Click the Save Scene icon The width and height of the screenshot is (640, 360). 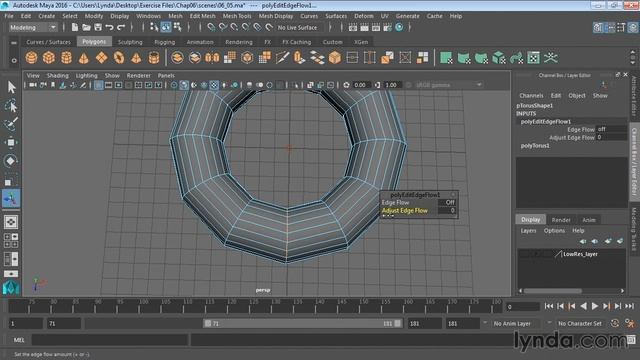click(x=98, y=27)
